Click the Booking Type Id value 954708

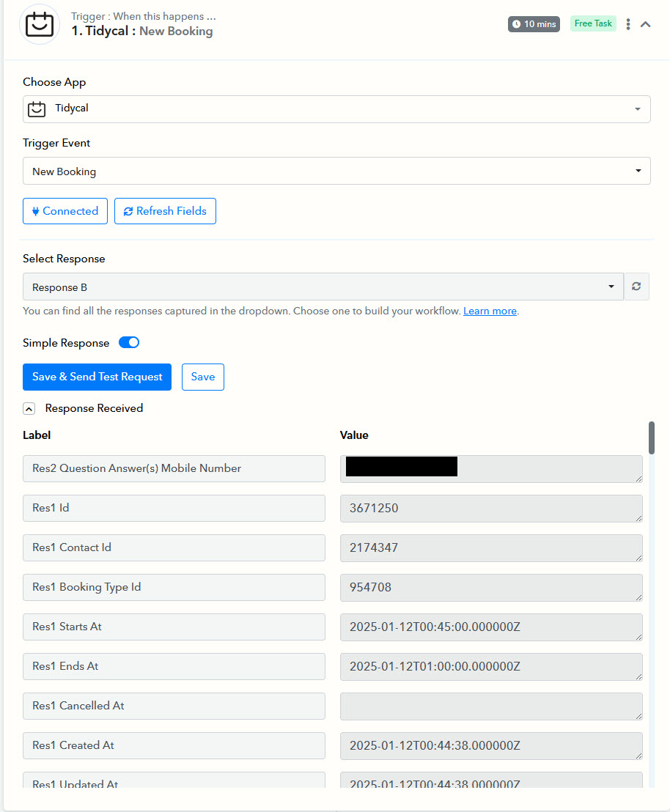pyautogui.click(x=491, y=588)
